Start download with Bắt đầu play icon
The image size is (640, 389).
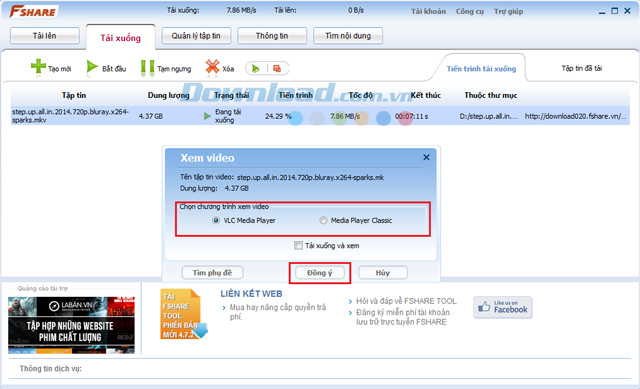coord(92,67)
